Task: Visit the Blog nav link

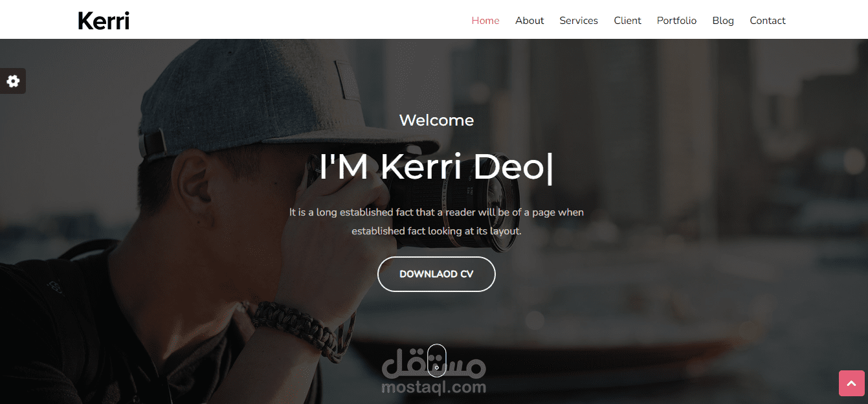Action: pyautogui.click(x=723, y=21)
